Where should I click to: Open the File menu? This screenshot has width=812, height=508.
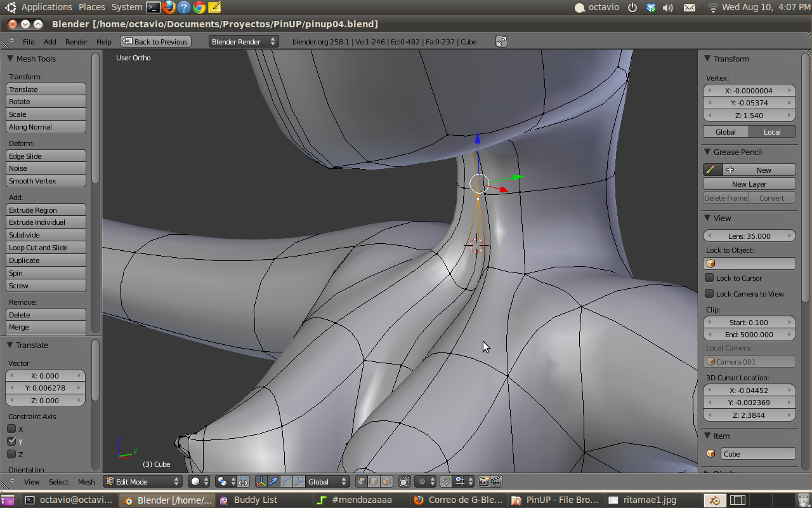(29, 41)
